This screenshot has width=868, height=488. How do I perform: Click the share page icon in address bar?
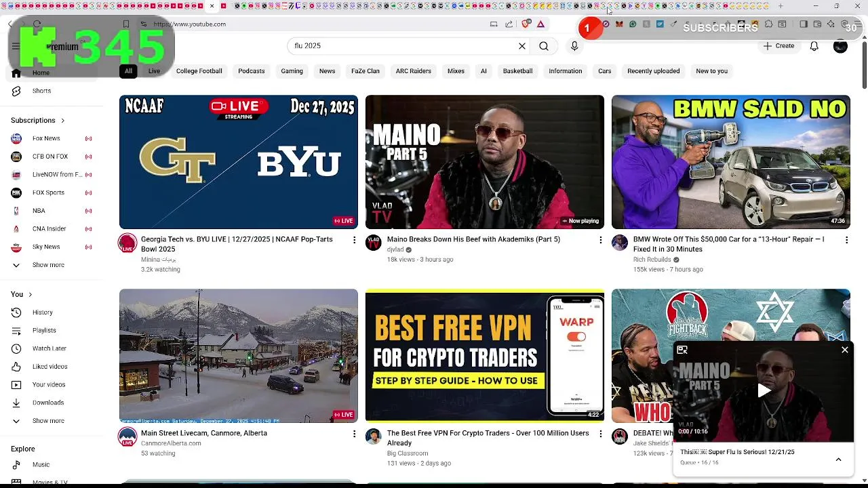509,24
